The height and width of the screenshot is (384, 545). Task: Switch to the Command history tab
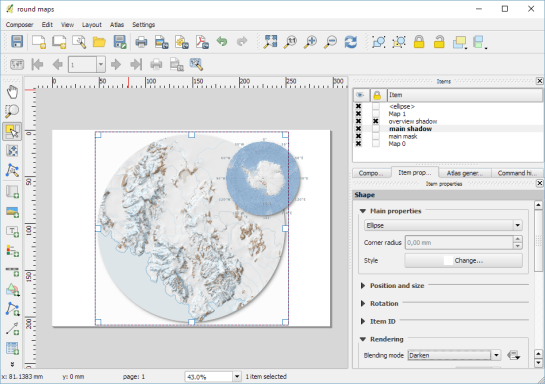click(516, 173)
